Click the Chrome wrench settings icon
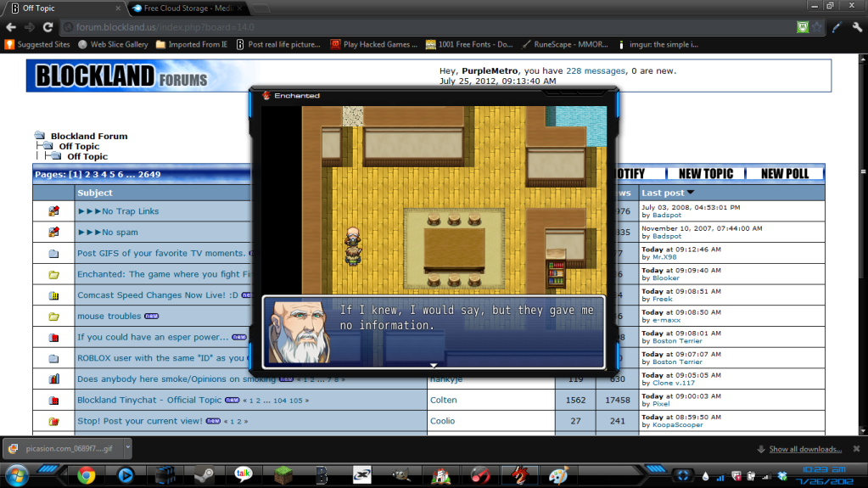This screenshot has height=488, width=868. (856, 27)
